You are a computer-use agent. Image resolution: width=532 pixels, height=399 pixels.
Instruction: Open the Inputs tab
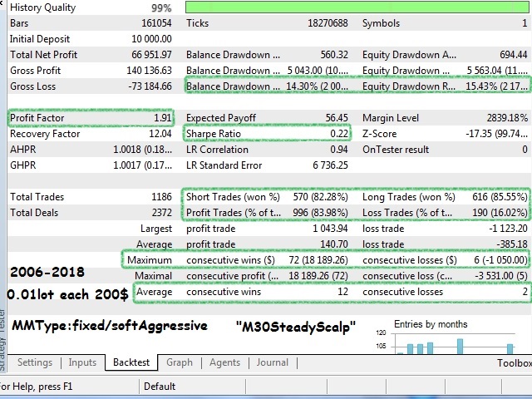82,362
